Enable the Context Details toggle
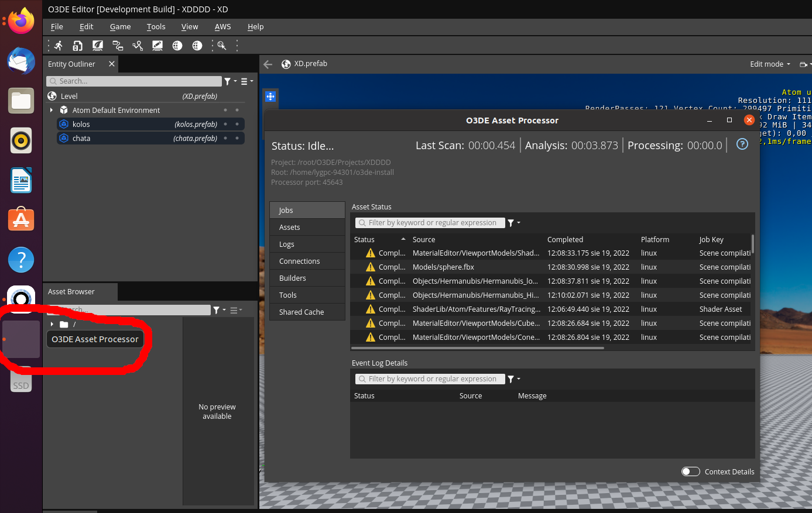 click(x=690, y=471)
